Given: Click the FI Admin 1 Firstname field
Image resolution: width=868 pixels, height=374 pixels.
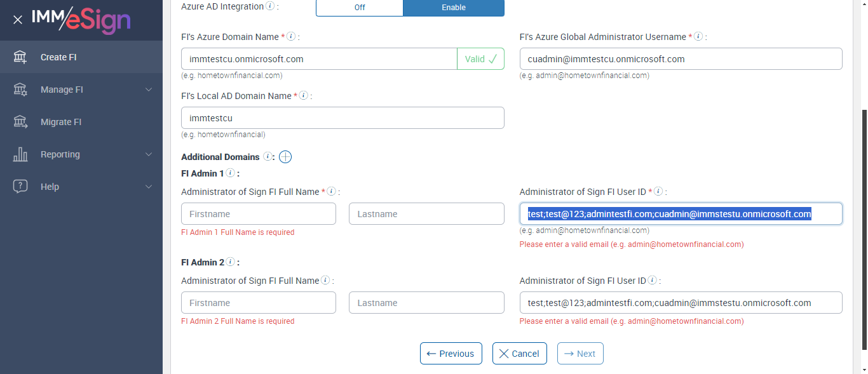Looking at the screenshot, I should point(258,214).
